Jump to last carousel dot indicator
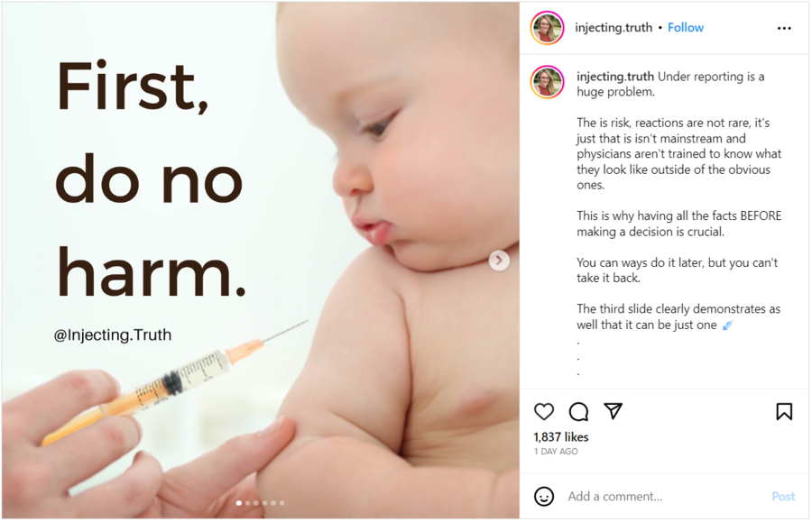 281,503
